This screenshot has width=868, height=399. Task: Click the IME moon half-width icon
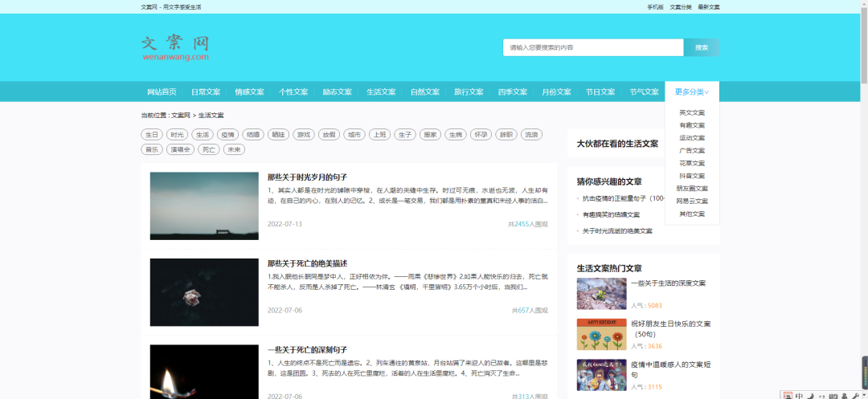point(811,397)
